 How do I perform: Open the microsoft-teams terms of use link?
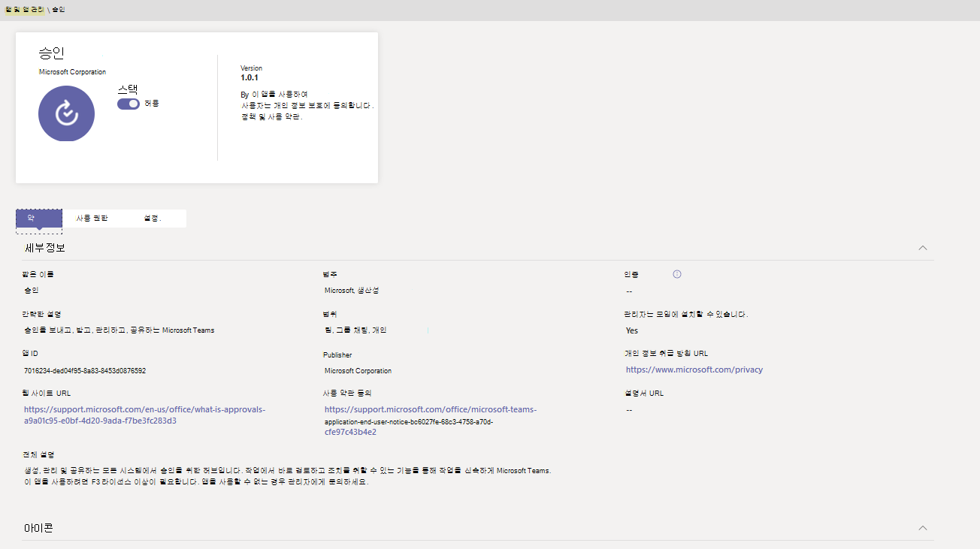click(431, 421)
